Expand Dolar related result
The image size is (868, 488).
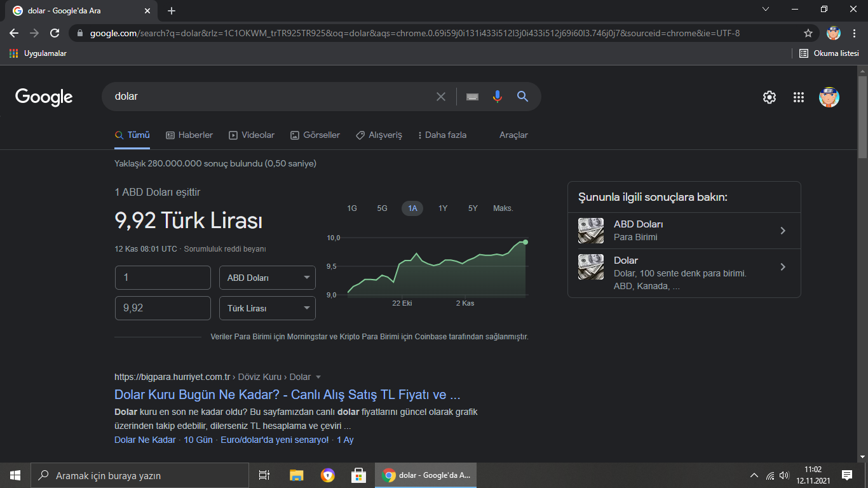[x=684, y=273]
